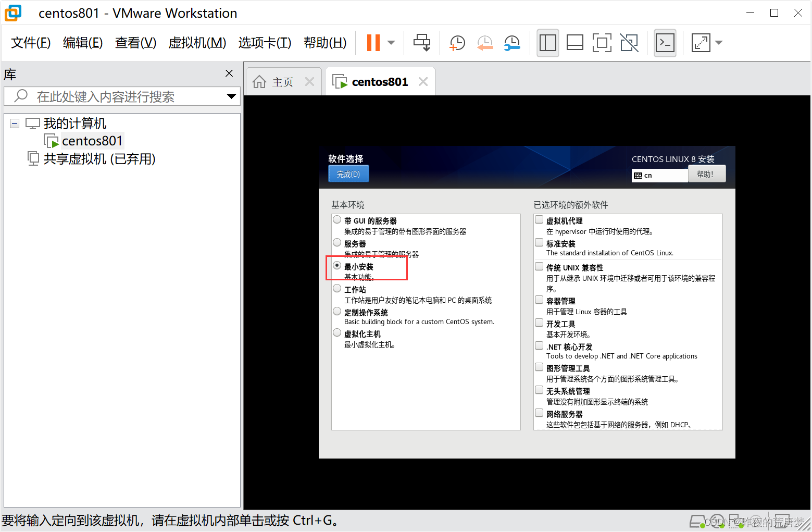
Task: Click the 基本环境 section label
Action: [x=348, y=205]
